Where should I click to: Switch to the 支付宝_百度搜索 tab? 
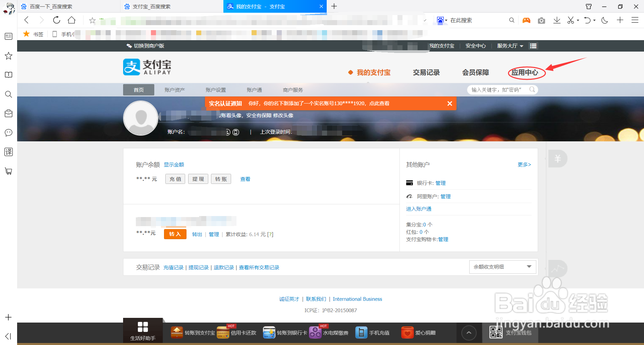[172, 6]
